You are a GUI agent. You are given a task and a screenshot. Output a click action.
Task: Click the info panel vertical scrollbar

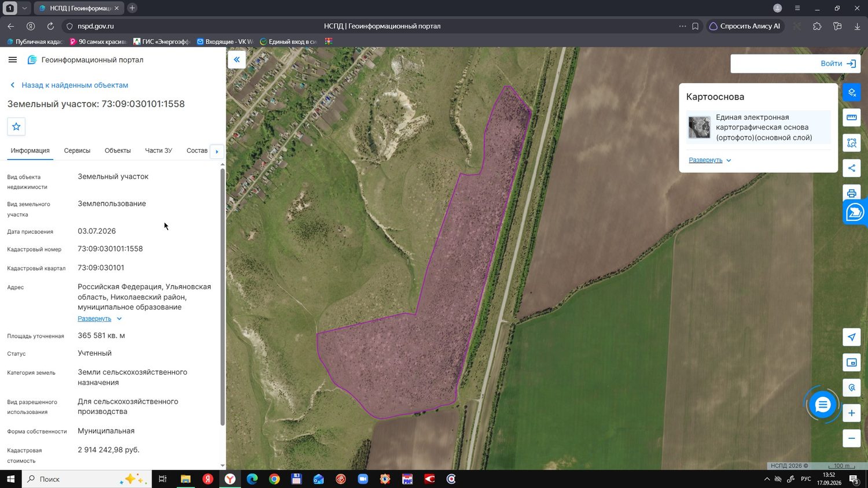(x=223, y=297)
